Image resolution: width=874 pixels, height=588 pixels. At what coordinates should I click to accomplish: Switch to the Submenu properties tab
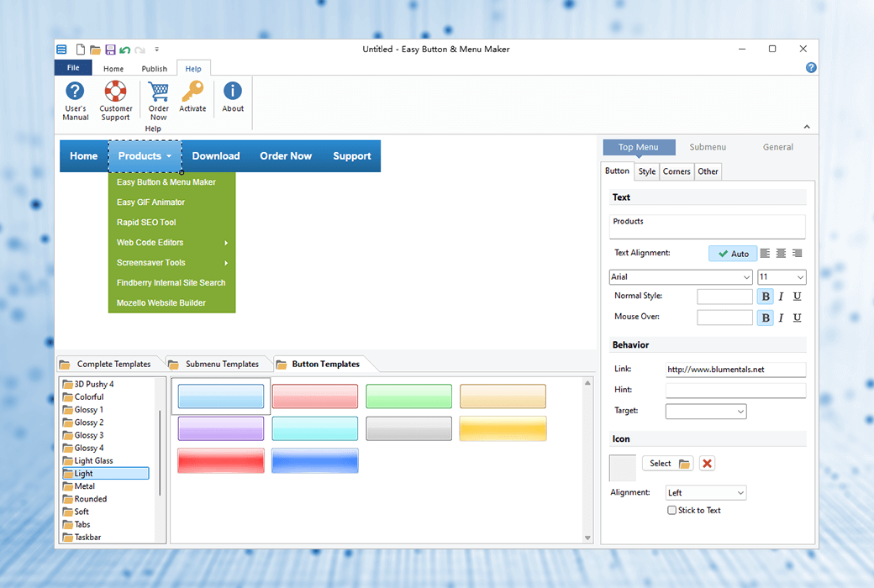pyautogui.click(x=708, y=147)
